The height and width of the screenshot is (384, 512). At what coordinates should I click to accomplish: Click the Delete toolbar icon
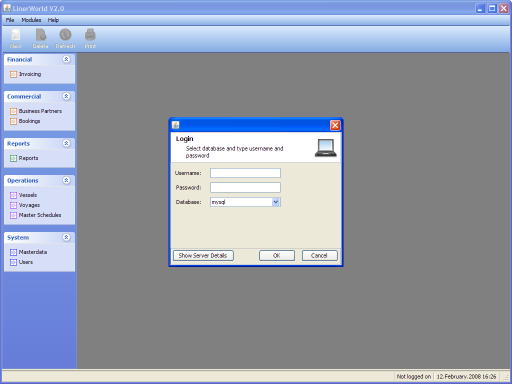click(x=40, y=35)
